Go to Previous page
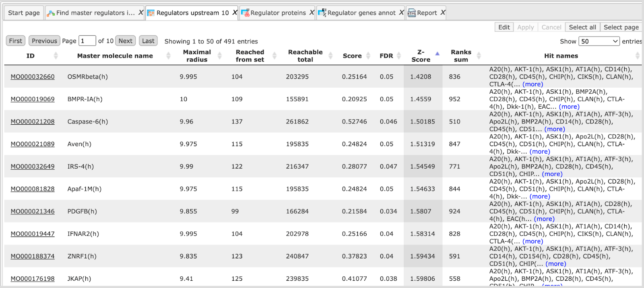The image size is (644, 288). [x=44, y=41]
